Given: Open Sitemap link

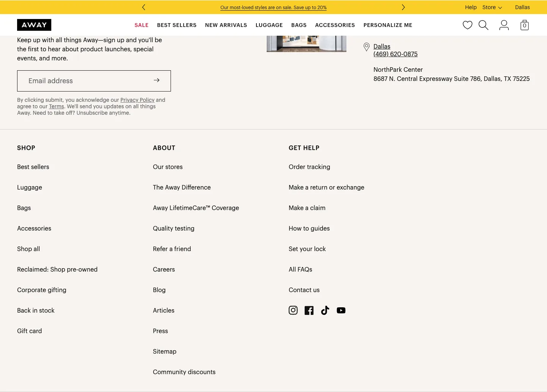Looking at the screenshot, I should (165, 351).
